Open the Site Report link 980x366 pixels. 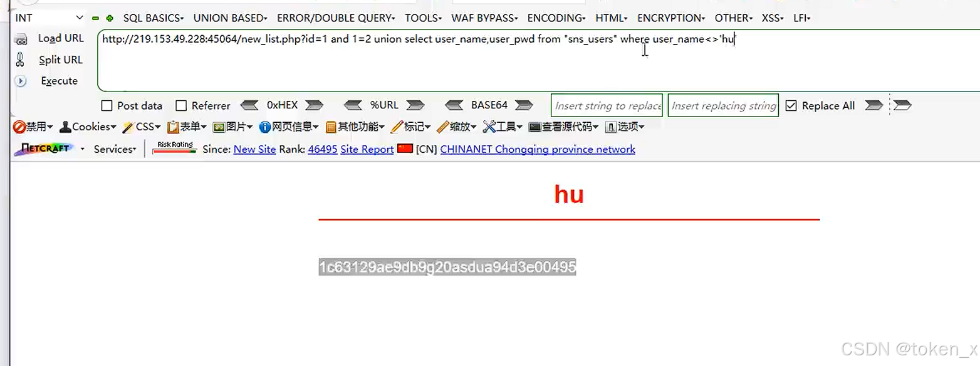[x=367, y=149]
